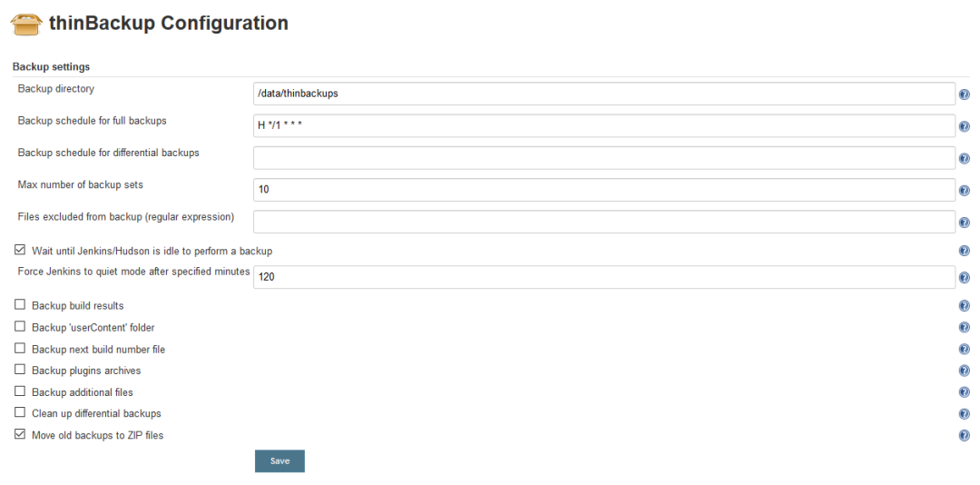This screenshot has width=980, height=485.
Task: Tick Clean up differential backups
Action: 20,413
